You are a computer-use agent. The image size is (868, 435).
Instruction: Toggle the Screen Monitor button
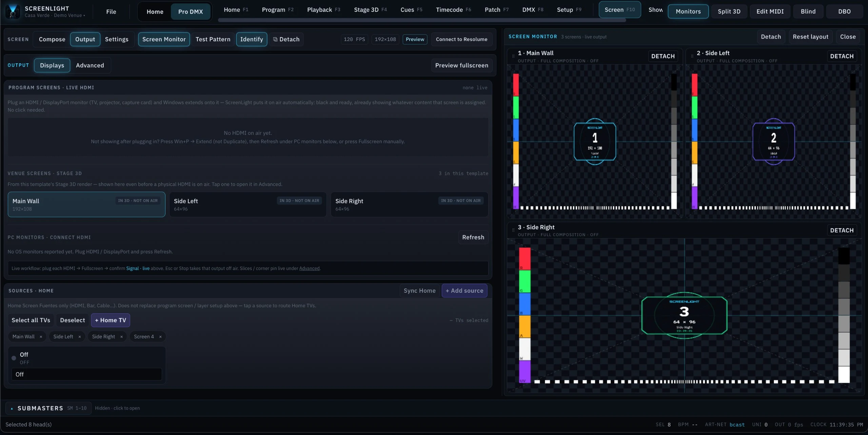click(164, 39)
